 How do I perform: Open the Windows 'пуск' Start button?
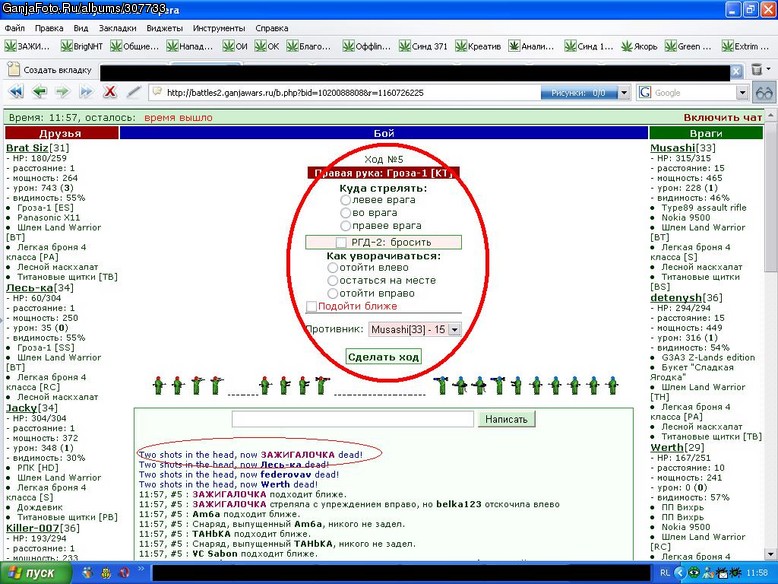(34, 573)
